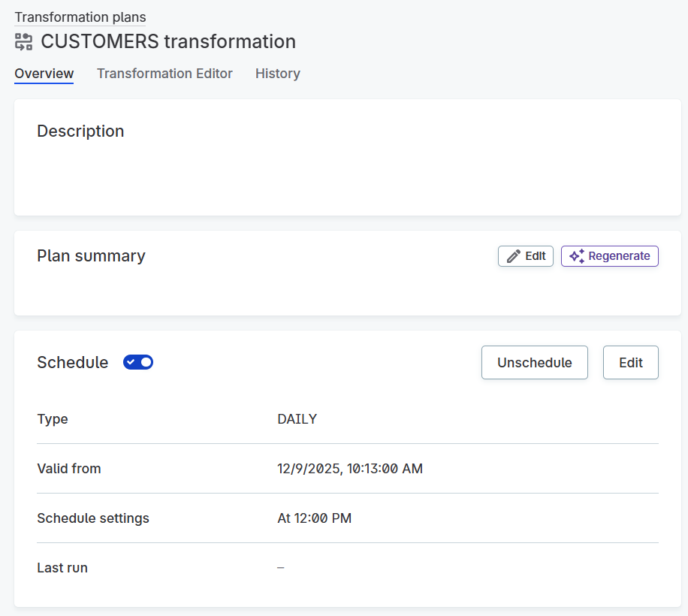Click the CUSTOMERS transformation page title
This screenshot has width=688, height=616.
[168, 41]
